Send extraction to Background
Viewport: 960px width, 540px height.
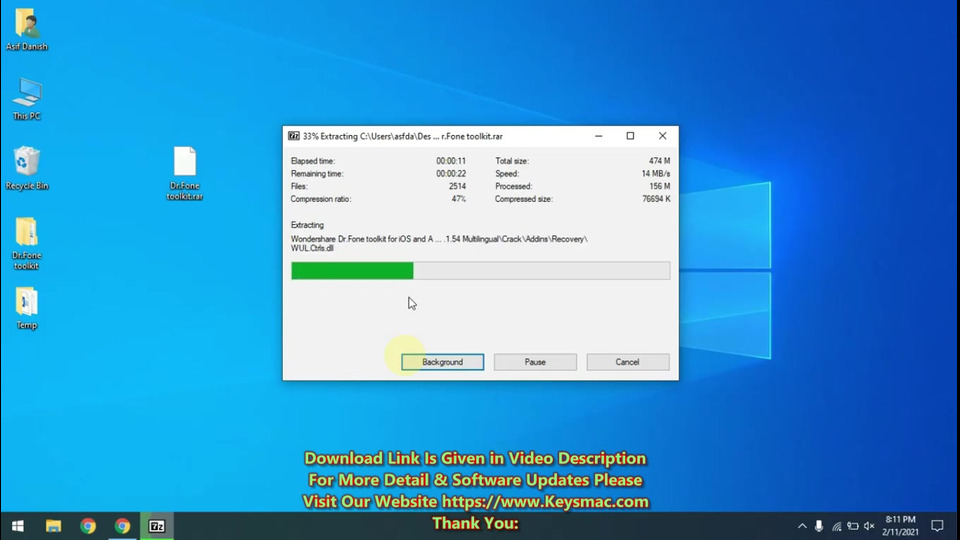coord(443,362)
